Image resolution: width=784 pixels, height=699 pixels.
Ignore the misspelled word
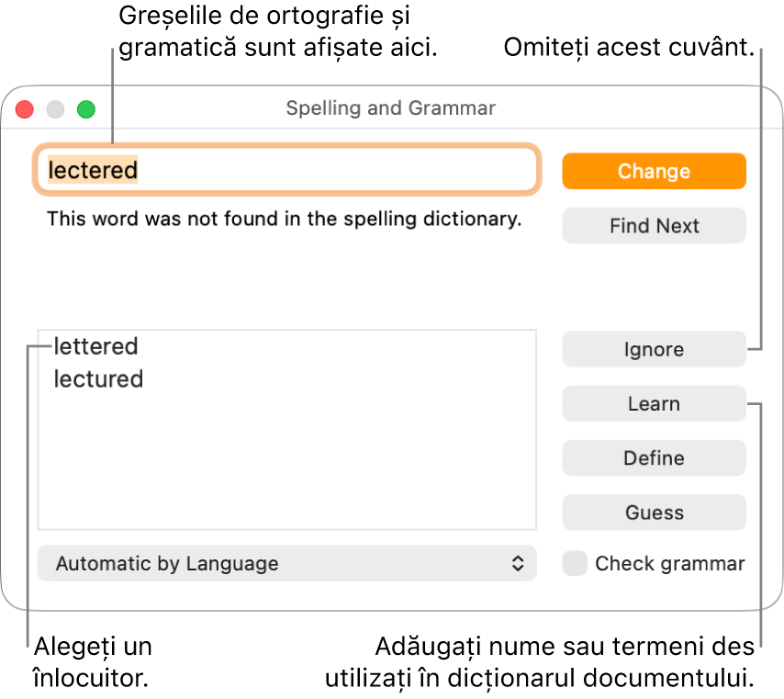click(654, 349)
